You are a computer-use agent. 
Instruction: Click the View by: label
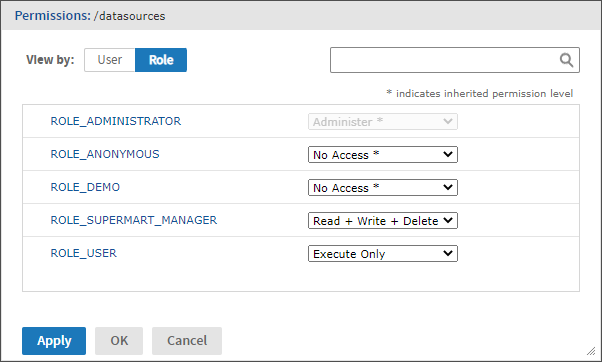50,60
